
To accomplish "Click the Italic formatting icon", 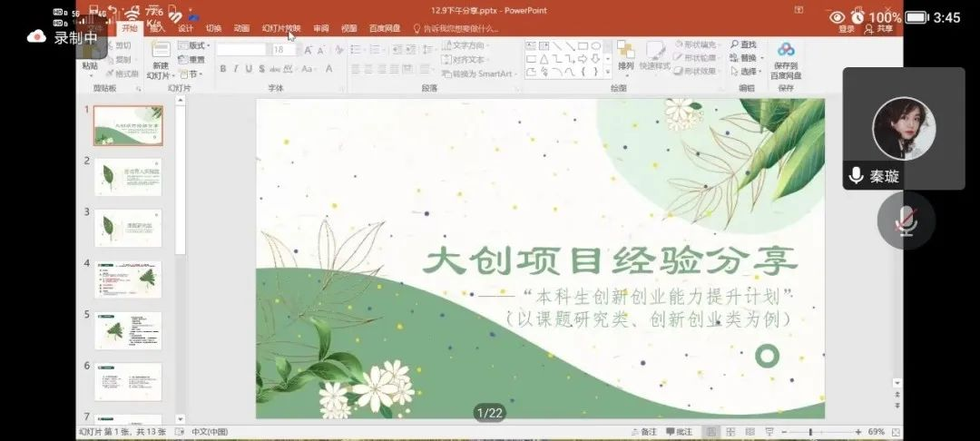I will click(236, 69).
